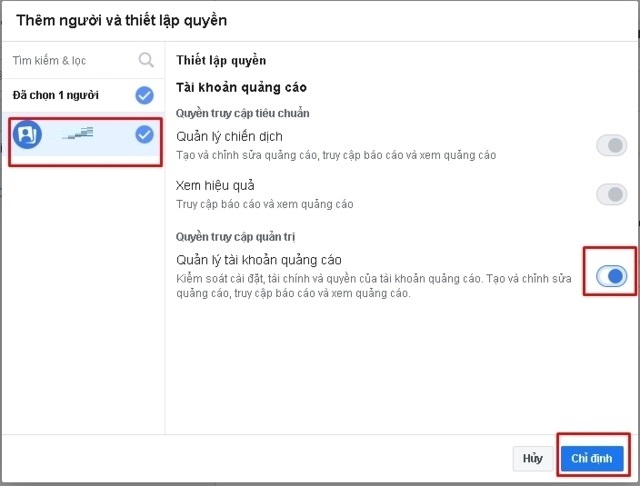The width and height of the screenshot is (640, 486).
Task: Click the 'Thiết lập quyền' heading
Action: [x=221, y=60]
